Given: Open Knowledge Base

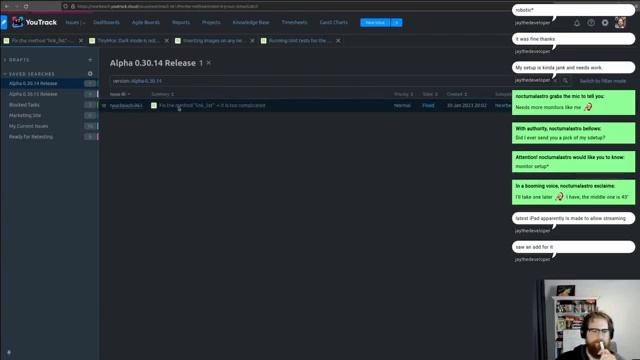Looking at the screenshot, I should click(251, 22).
